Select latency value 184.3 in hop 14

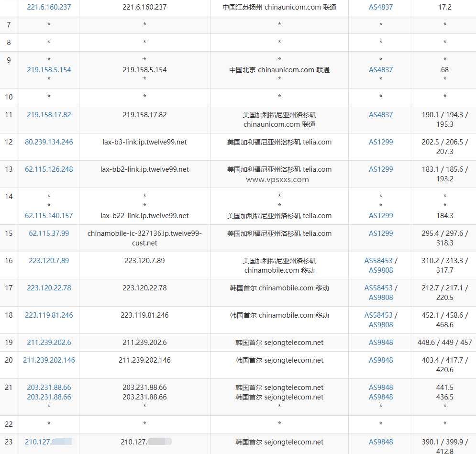[x=445, y=216]
